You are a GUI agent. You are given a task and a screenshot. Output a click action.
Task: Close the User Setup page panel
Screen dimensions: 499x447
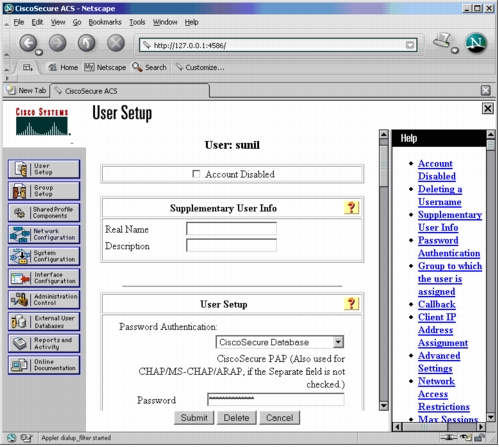[x=488, y=108]
